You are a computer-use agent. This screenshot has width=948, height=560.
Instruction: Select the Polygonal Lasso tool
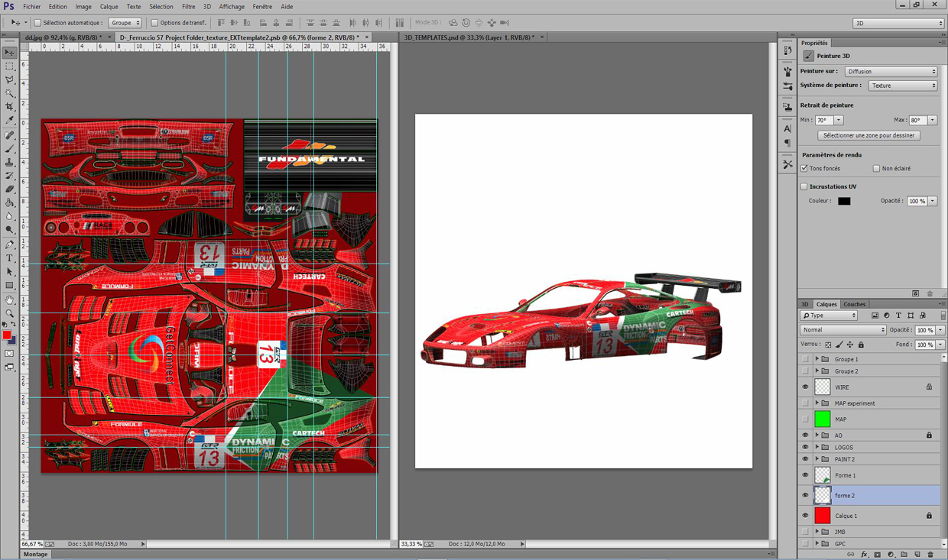tap(9, 80)
